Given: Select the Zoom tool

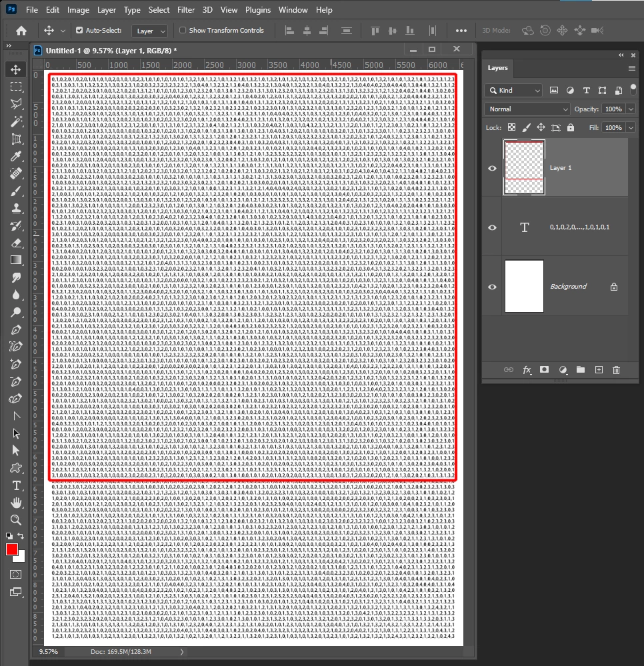Looking at the screenshot, I should (16, 520).
